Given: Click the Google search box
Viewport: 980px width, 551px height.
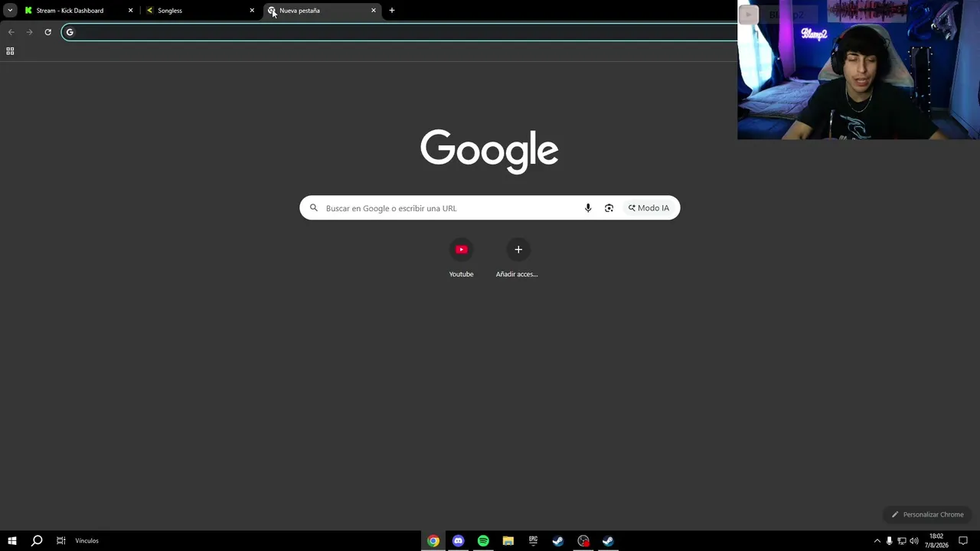Looking at the screenshot, I should pyautogui.click(x=489, y=208).
